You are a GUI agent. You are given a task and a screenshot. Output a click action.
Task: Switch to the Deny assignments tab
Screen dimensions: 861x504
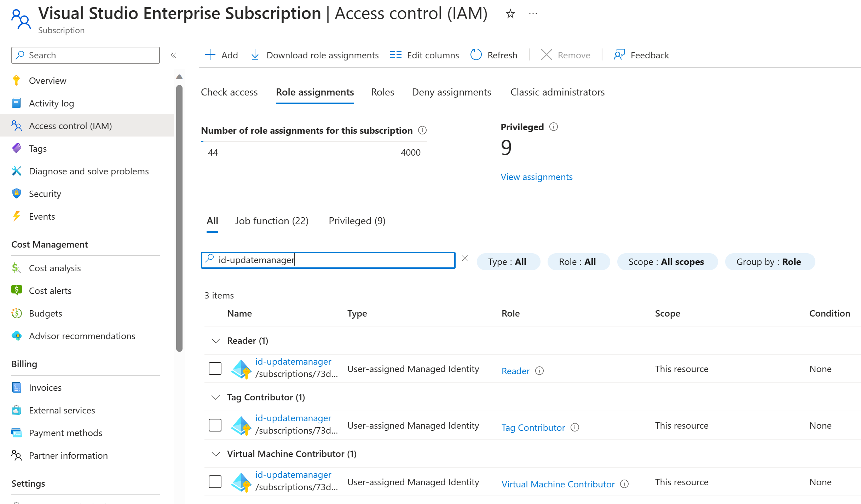(451, 92)
